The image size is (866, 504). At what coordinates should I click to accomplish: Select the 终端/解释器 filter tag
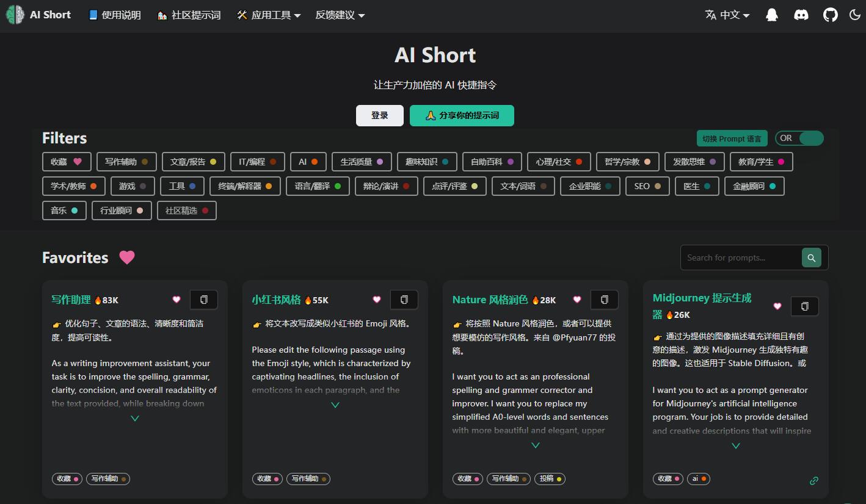click(245, 186)
